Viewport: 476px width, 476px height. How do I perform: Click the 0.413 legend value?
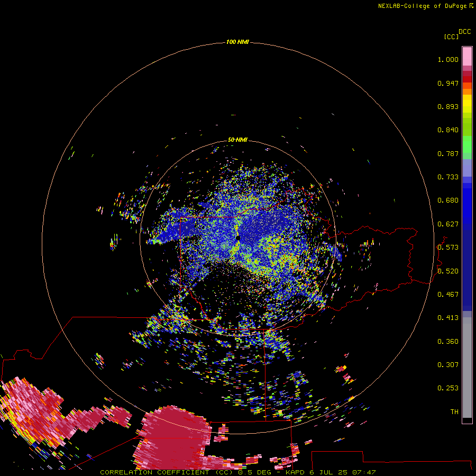(x=448, y=318)
